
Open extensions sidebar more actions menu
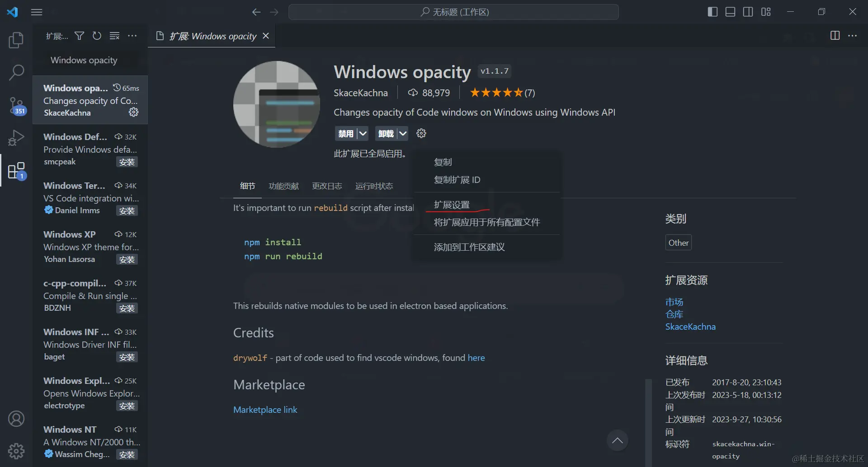tap(132, 36)
